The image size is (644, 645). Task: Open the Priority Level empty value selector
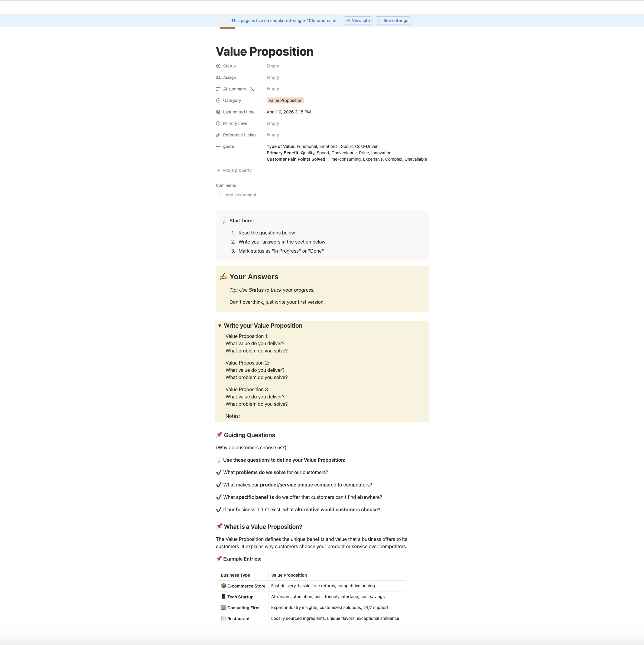coord(273,123)
